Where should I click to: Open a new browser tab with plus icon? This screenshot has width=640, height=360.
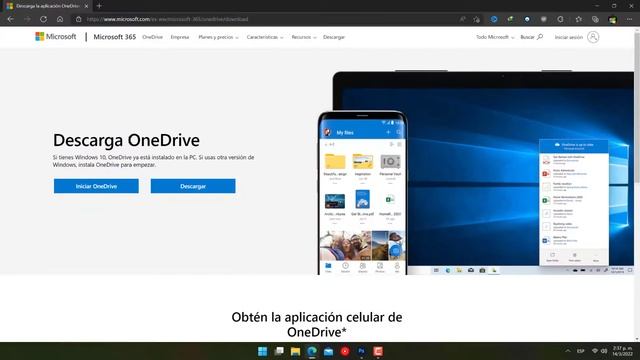coord(99,6)
